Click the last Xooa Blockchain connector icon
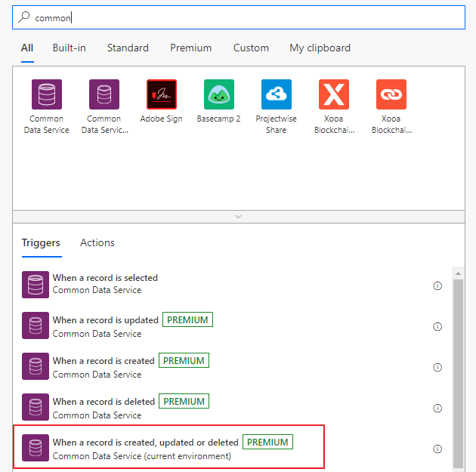 [391, 94]
